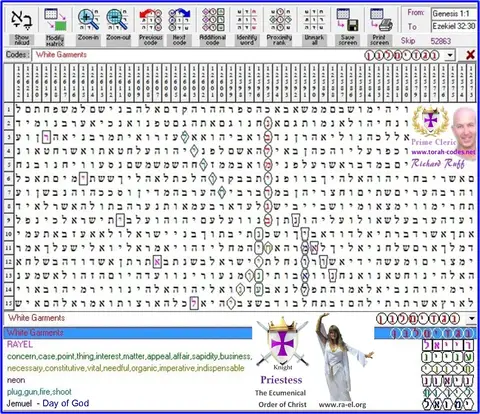
Task: Click the Hebrew code in selected blue row
Action: [x=432, y=333]
